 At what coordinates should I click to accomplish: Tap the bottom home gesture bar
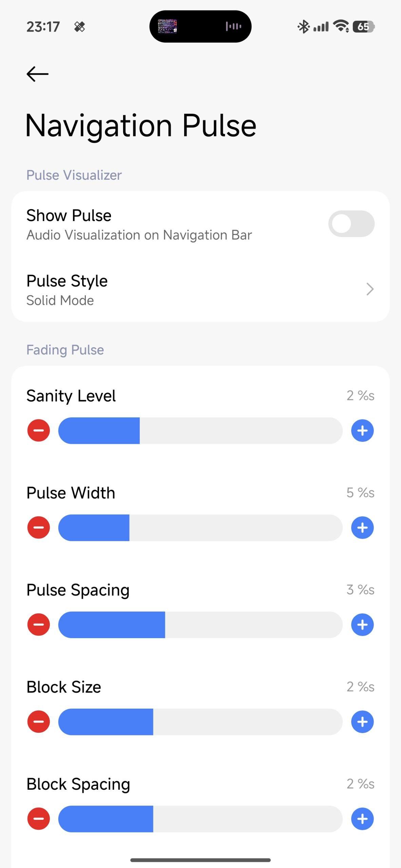point(200,860)
